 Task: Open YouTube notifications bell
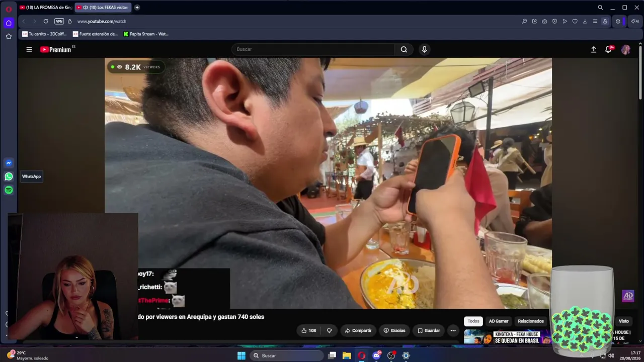pos(609,49)
